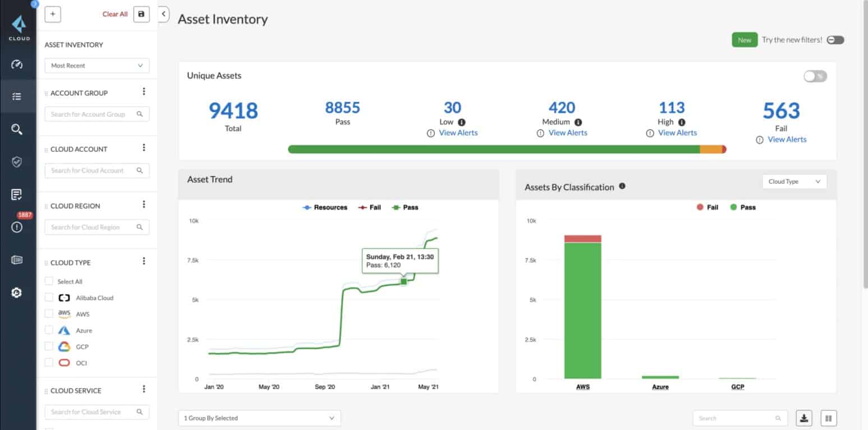
Task: Toggle Fail in Assets By Classification legend
Action: (707, 207)
